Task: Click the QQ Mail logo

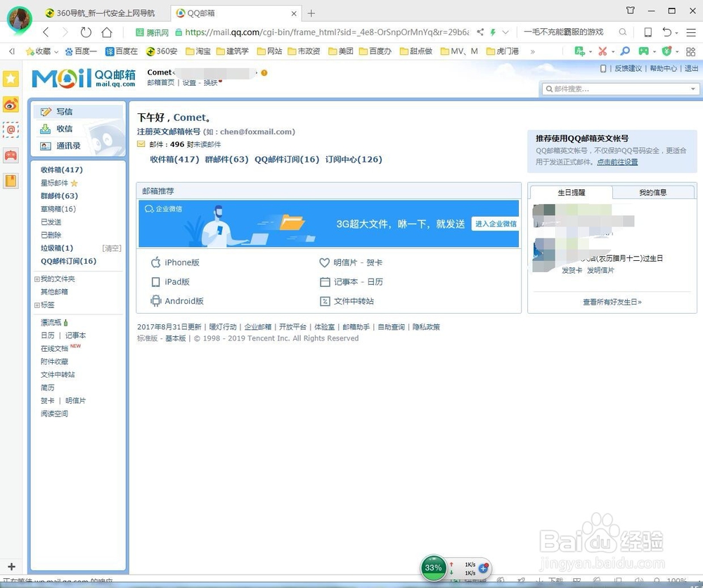Action: click(x=84, y=78)
